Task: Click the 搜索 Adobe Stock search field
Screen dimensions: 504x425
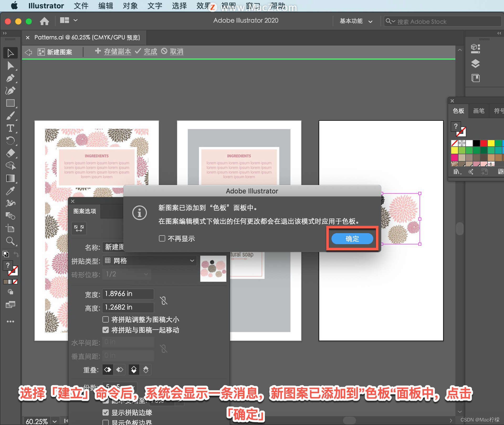Action: (442, 21)
